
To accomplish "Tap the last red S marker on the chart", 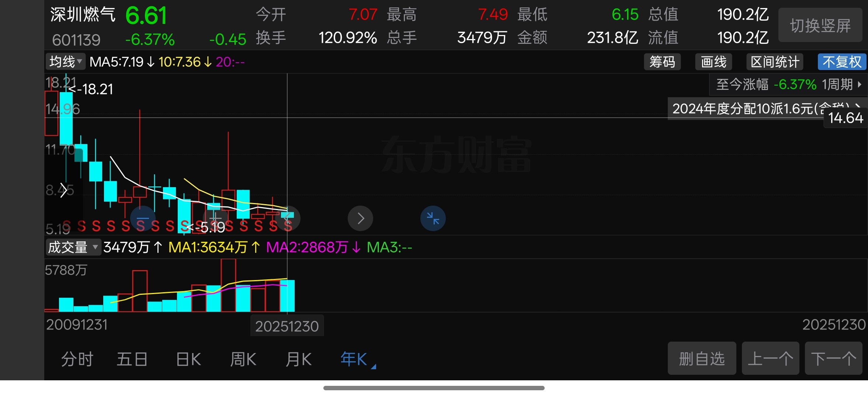I will tap(288, 226).
